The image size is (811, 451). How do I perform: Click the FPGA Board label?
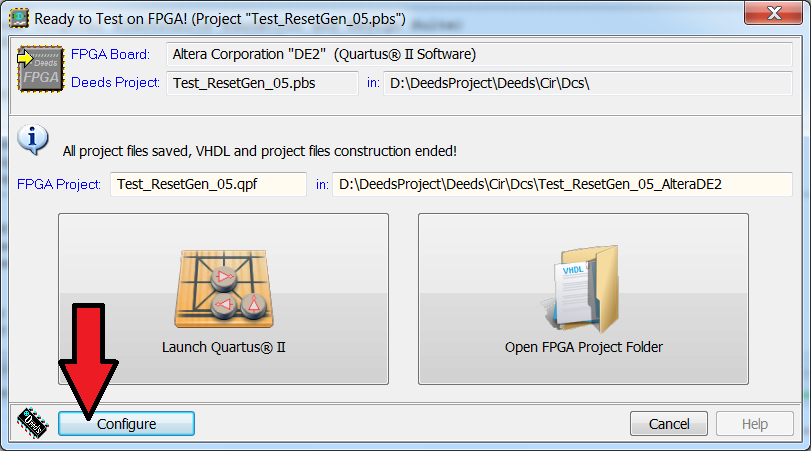point(110,54)
